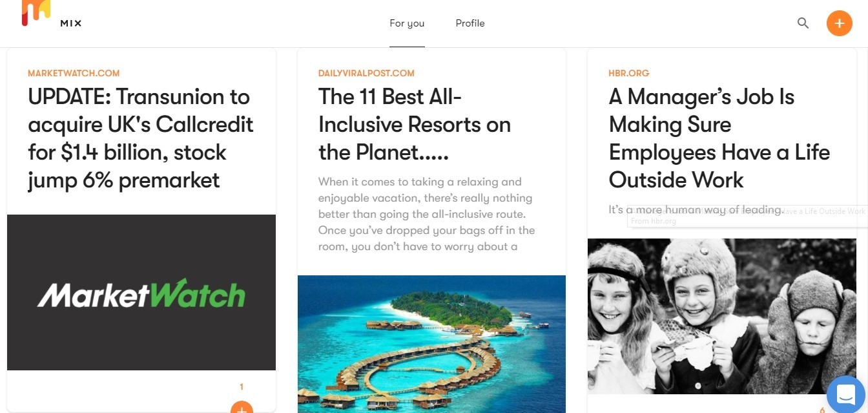Open the Manager's Job article headline
This screenshot has width=868, height=413.
(x=719, y=138)
